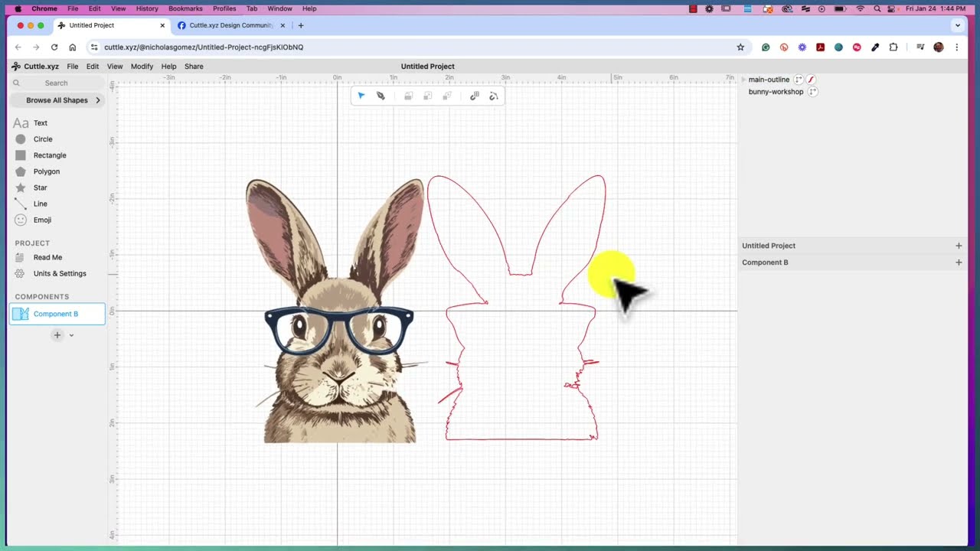
Task: Click the Cuttle.xyz logo icon
Action: [16, 67]
